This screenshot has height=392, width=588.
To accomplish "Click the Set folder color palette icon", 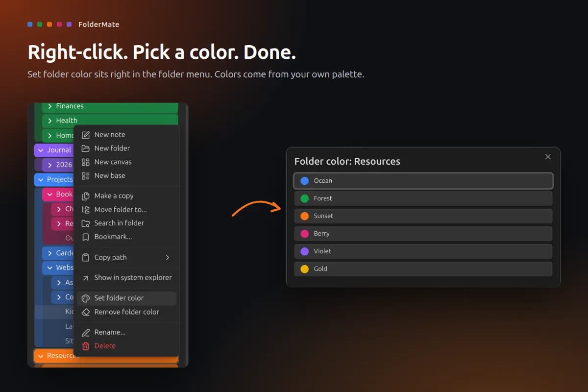I will (86, 298).
